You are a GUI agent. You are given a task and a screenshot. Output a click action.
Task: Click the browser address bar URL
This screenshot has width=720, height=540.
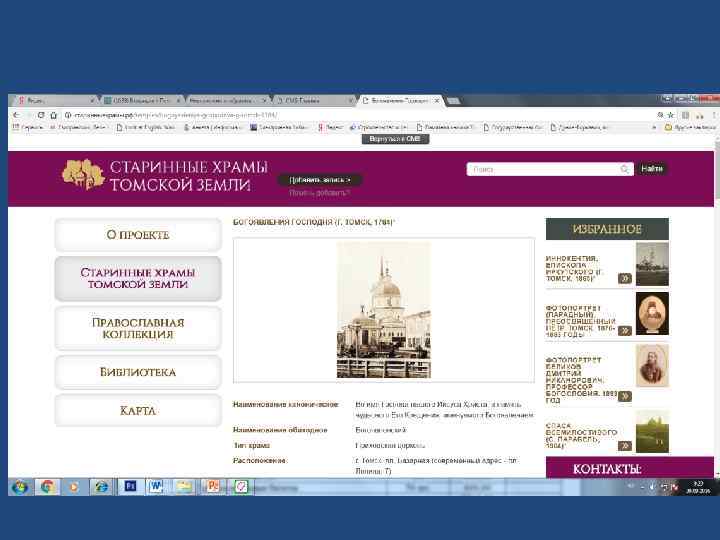[175, 115]
